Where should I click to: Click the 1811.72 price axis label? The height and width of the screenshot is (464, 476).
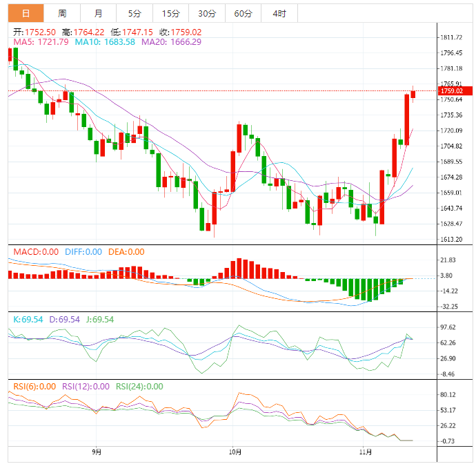pos(451,37)
